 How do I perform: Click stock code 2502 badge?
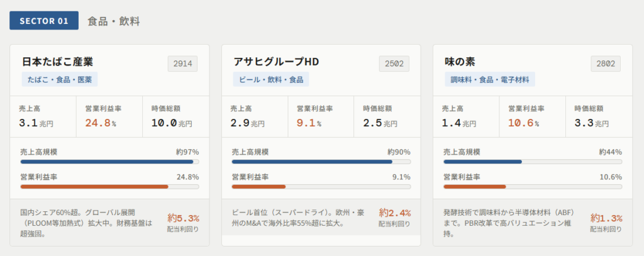[x=394, y=64]
